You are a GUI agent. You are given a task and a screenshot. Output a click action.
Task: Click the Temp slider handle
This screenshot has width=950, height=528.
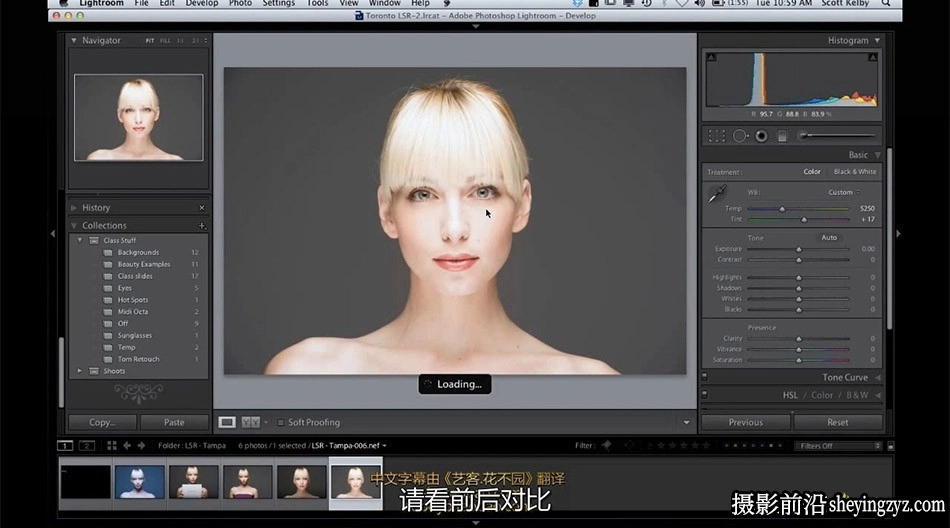click(x=782, y=209)
